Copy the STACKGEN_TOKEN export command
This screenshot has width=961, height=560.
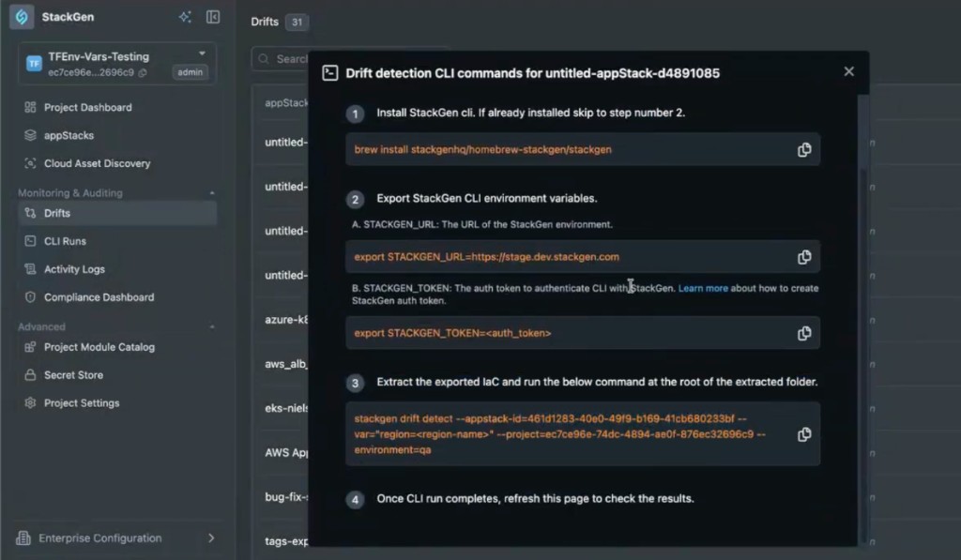pyautogui.click(x=804, y=333)
